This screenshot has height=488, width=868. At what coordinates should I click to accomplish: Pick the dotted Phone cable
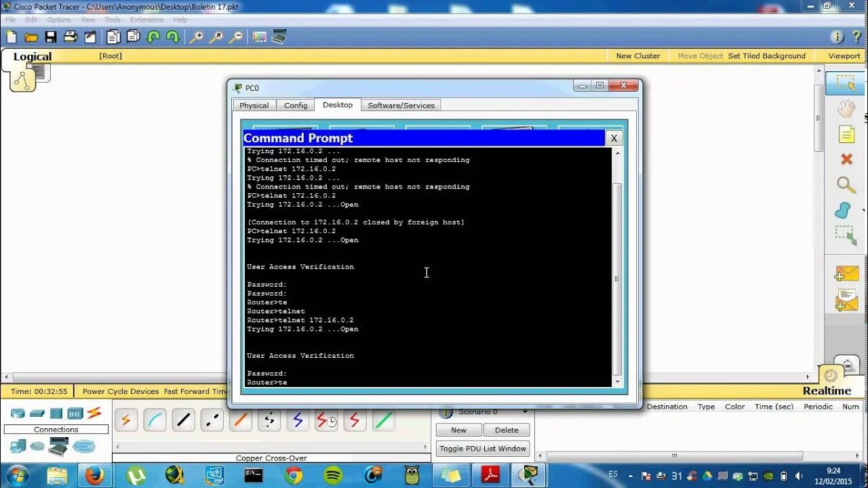tap(269, 420)
